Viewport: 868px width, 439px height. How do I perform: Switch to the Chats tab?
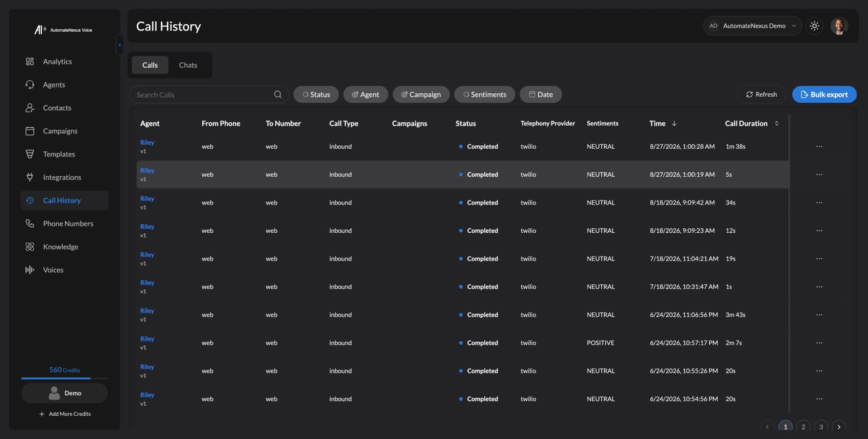pyautogui.click(x=188, y=65)
